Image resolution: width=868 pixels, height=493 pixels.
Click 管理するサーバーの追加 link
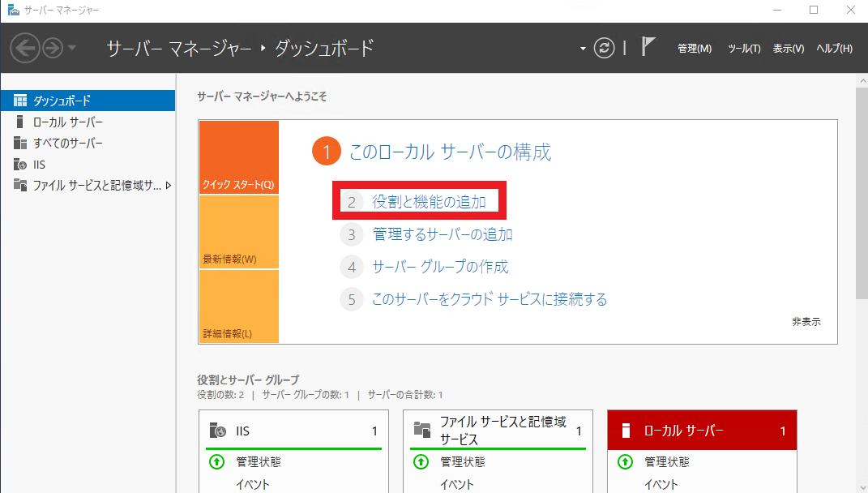443,234
